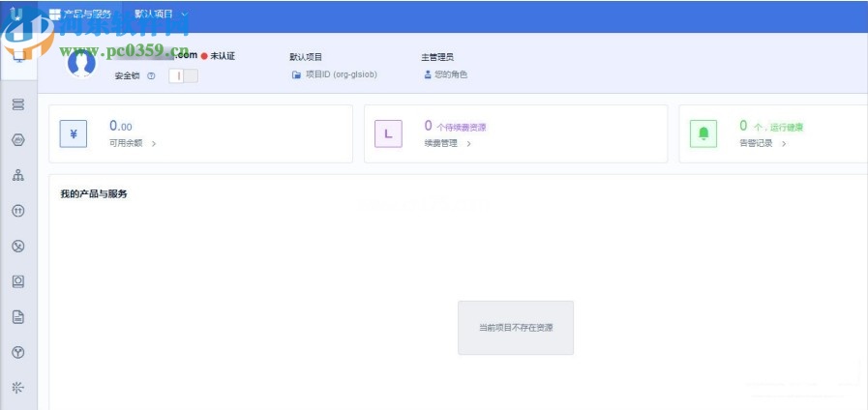868x410 pixels.
Task: Click the green alarm bell icon
Action: 703,133
